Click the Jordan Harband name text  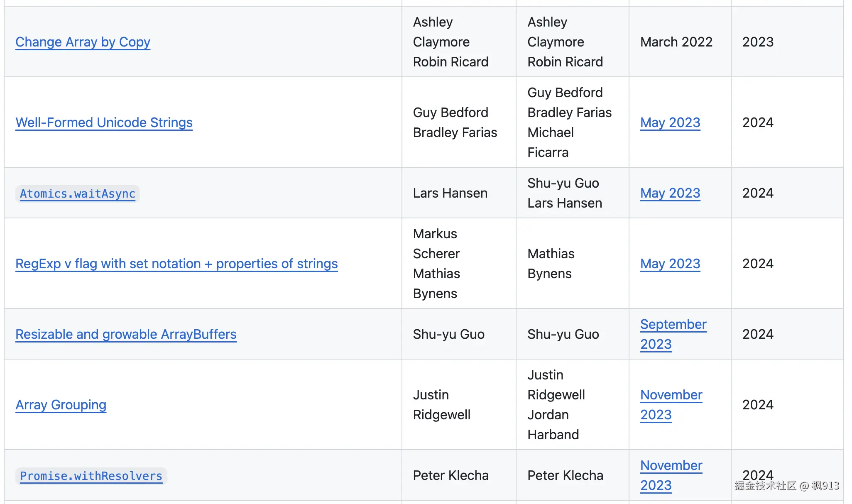(553, 425)
